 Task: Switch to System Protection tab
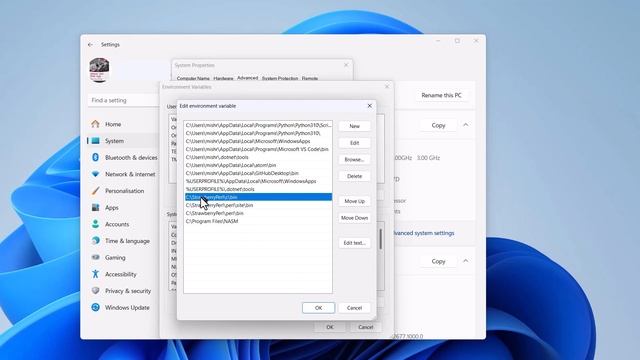[280, 78]
